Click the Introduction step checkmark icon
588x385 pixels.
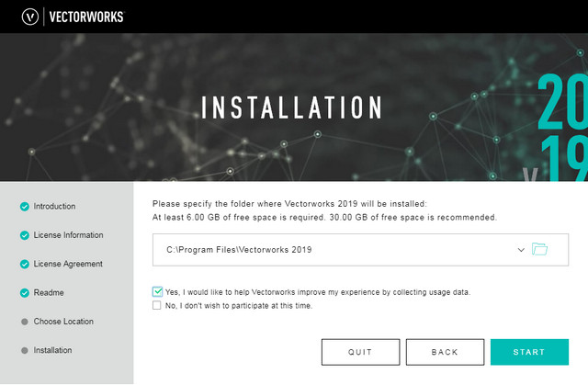click(24, 207)
